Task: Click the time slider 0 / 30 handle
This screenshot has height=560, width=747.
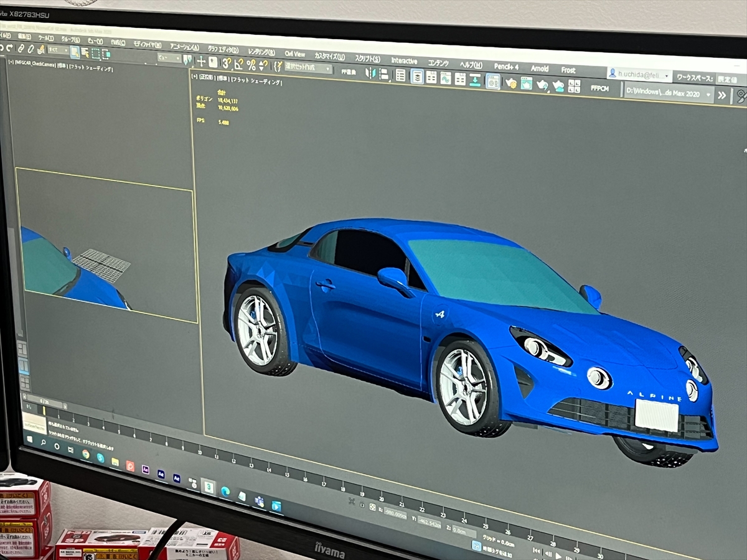Action: [x=45, y=401]
